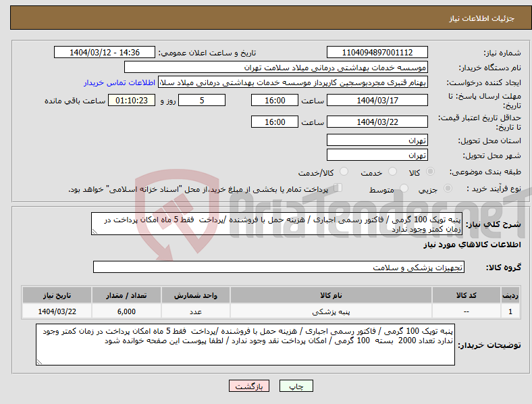Click the unit cell عدد
Image resolution: width=532 pixels, height=404 pixels.
point(196,311)
